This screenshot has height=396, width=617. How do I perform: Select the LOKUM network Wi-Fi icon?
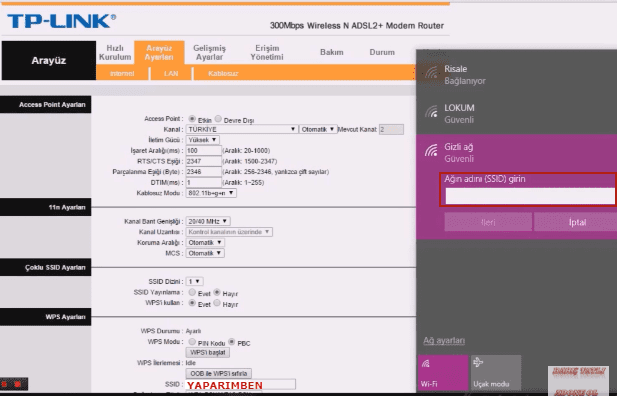coord(431,112)
